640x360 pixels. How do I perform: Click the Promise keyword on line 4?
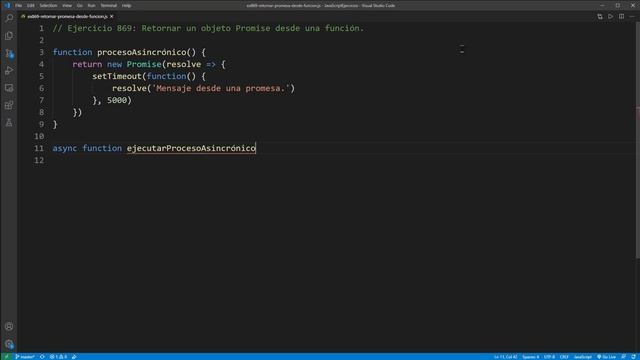click(144, 64)
